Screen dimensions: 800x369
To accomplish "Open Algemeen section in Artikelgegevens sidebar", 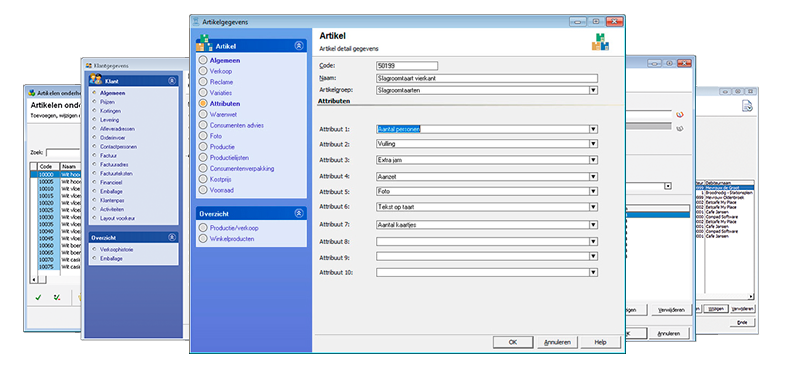I will pos(225,60).
